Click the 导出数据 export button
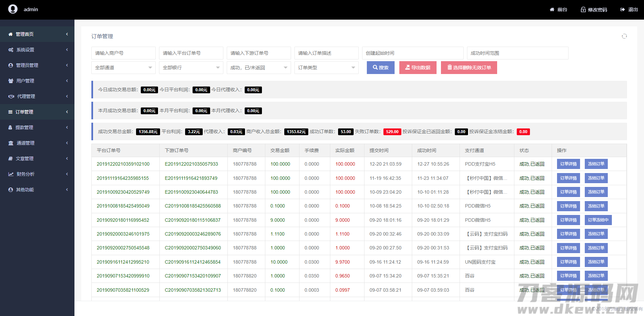 coord(418,68)
